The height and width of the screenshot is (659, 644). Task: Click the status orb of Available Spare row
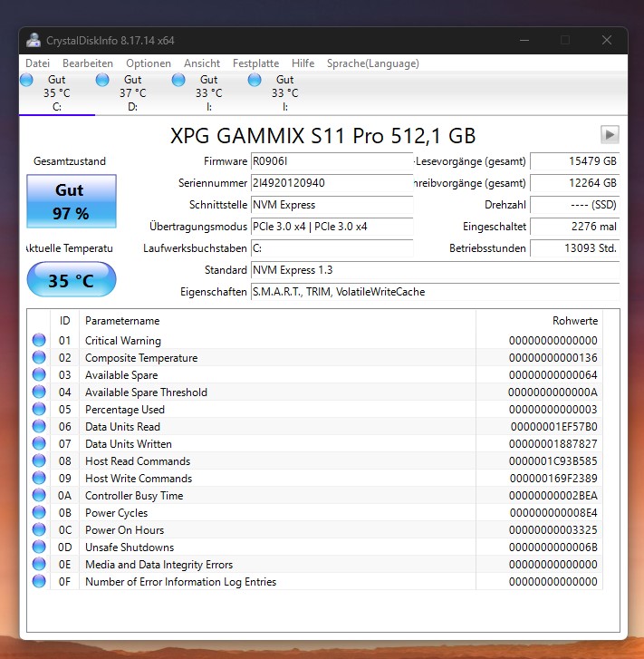click(39, 374)
